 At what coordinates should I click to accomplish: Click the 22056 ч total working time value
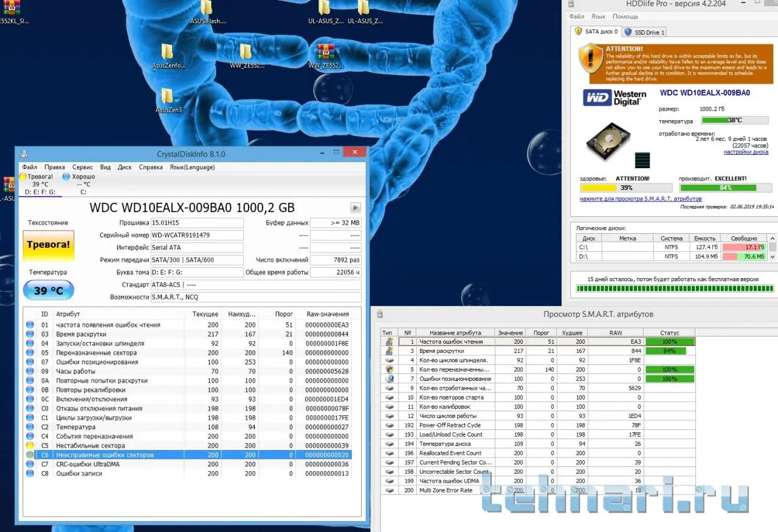click(x=336, y=273)
